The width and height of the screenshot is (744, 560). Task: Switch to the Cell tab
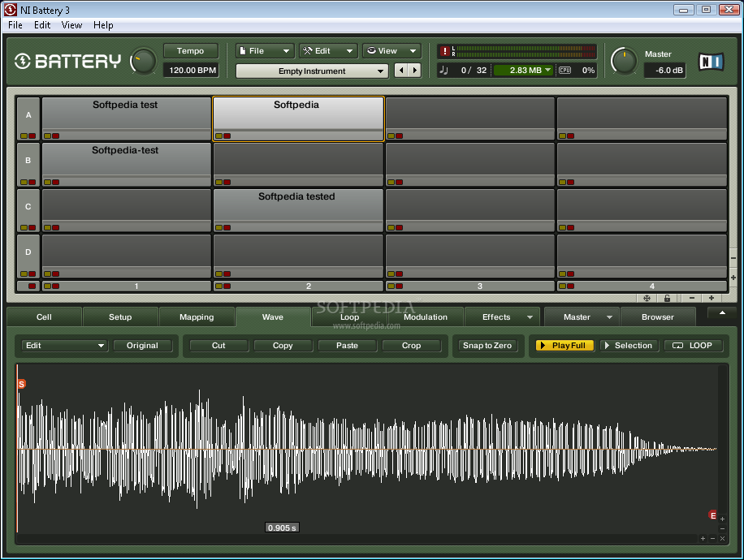click(x=44, y=317)
